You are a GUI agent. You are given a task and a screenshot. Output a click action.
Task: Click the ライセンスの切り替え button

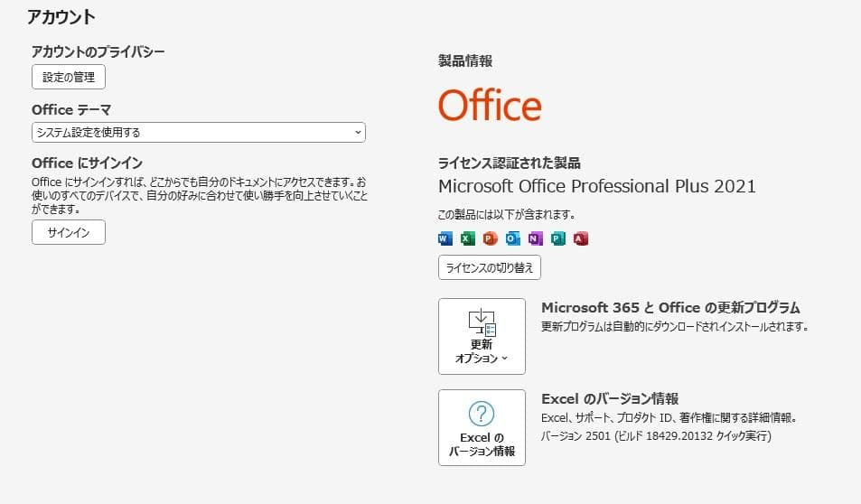[489, 267]
